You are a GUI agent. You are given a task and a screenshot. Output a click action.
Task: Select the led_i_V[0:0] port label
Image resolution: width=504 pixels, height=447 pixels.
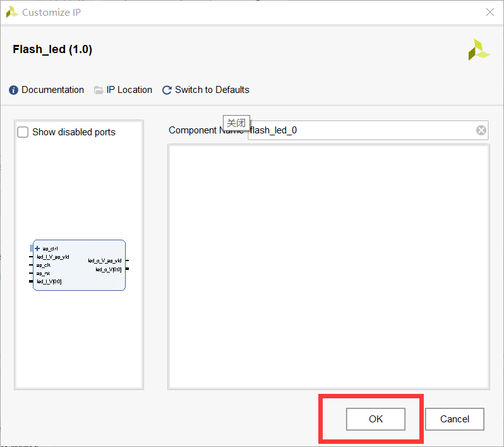point(49,281)
